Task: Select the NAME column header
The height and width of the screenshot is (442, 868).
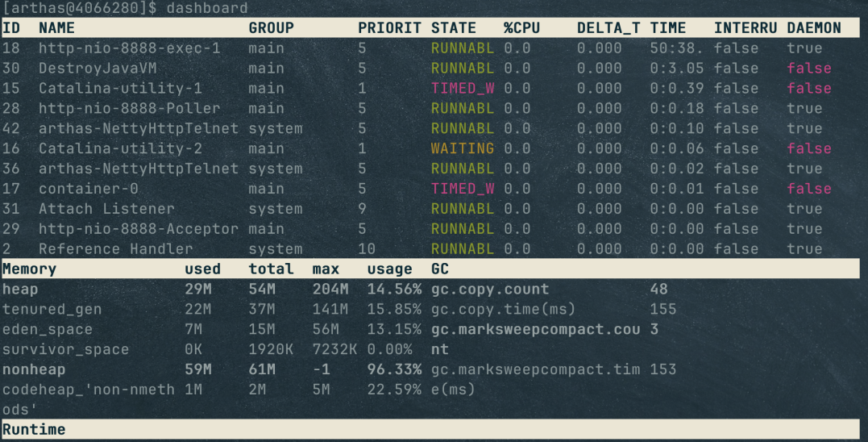Action: click(x=56, y=27)
